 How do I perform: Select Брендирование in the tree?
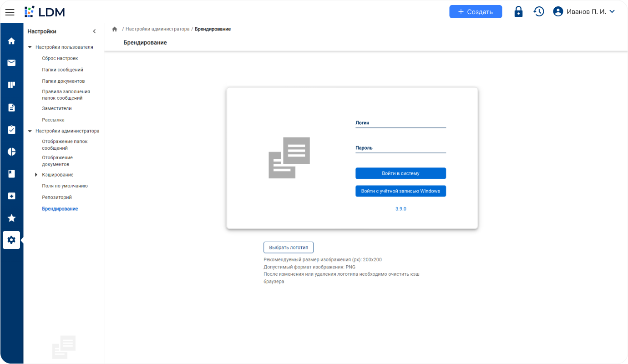(x=60, y=209)
